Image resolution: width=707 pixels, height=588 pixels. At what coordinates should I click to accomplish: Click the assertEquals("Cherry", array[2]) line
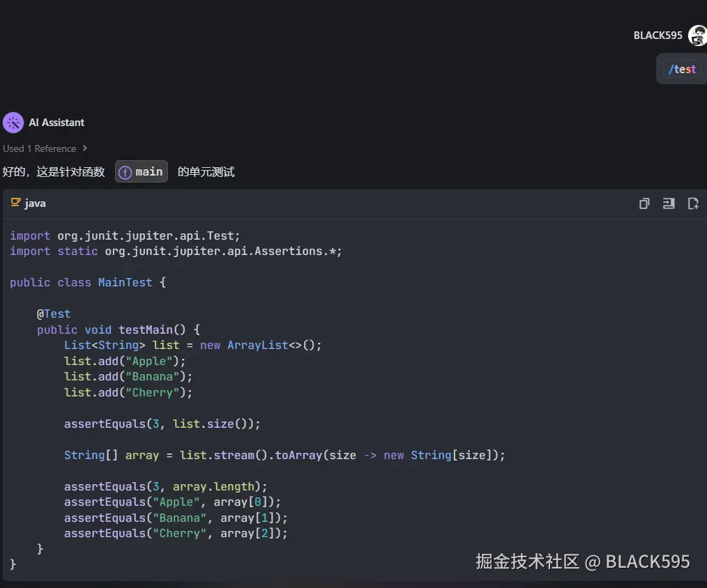(x=176, y=534)
